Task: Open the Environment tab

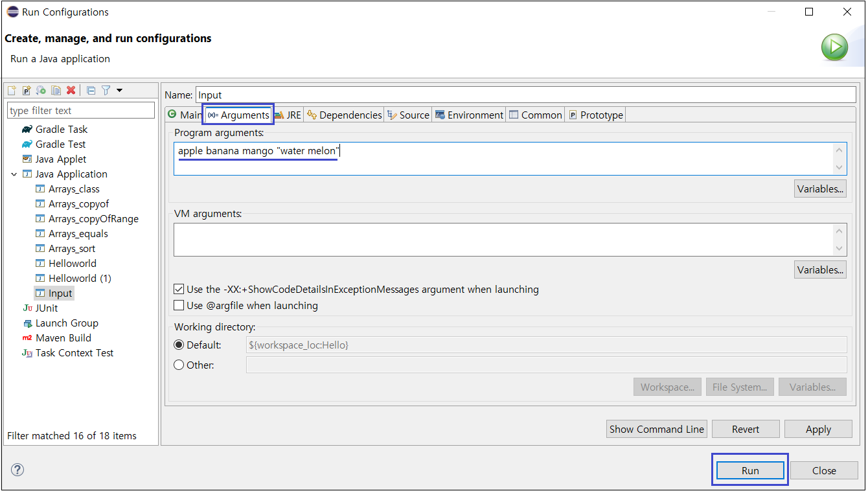Action: [x=469, y=115]
